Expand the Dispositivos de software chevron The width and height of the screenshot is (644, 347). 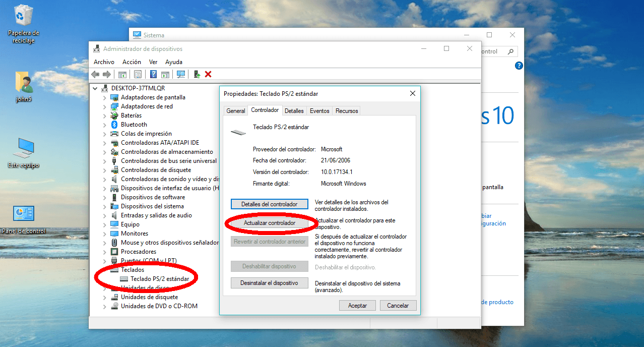pos(105,197)
